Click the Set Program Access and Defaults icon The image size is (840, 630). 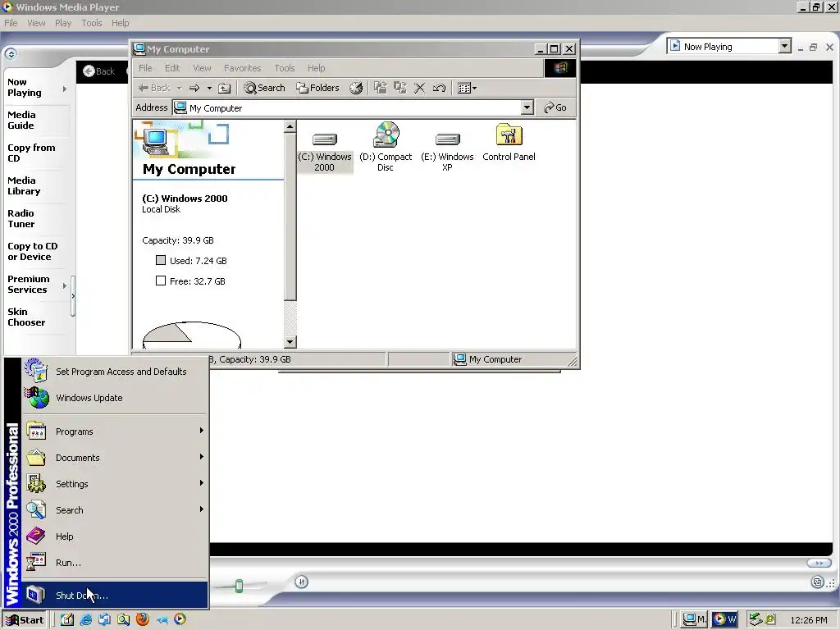[36, 371]
